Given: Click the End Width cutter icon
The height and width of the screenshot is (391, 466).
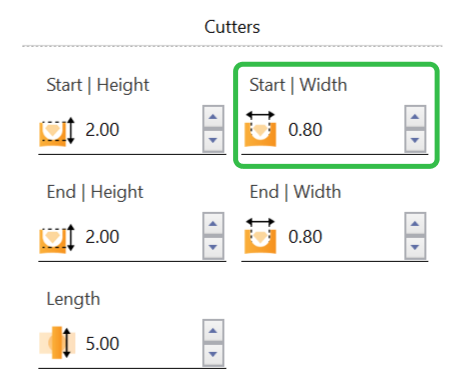Looking at the screenshot, I should pyautogui.click(x=260, y=236).
